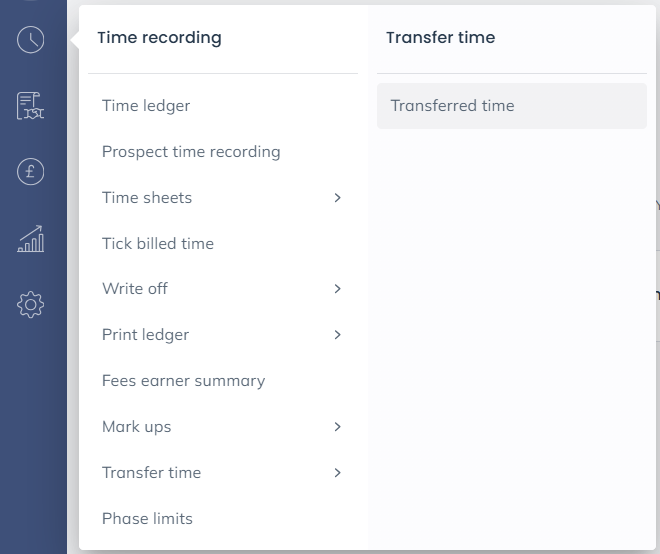Open the Time ledger menu item
The image size is (660, 554).
coord(146,106)
